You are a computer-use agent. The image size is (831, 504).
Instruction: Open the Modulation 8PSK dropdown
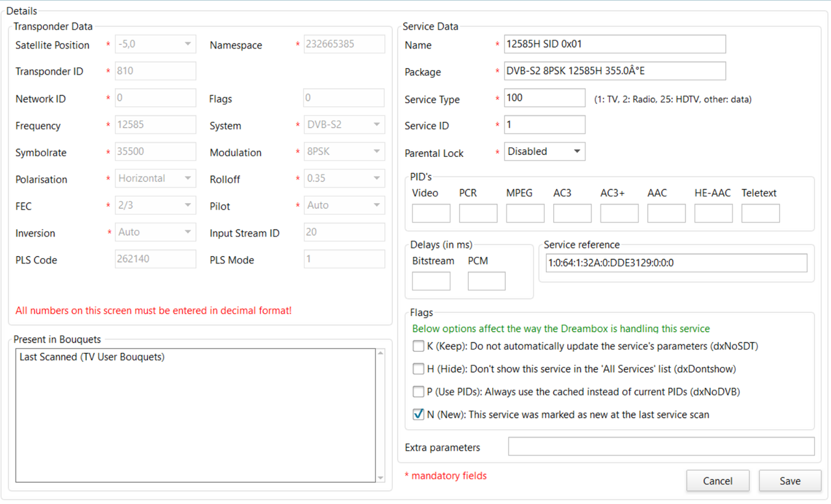tap(344, 152)
